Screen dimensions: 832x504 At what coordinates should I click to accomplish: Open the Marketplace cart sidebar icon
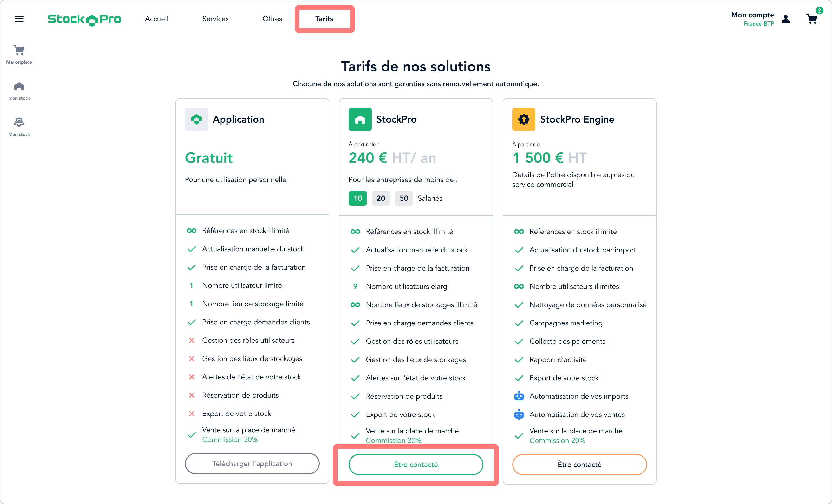coord(19,50)
